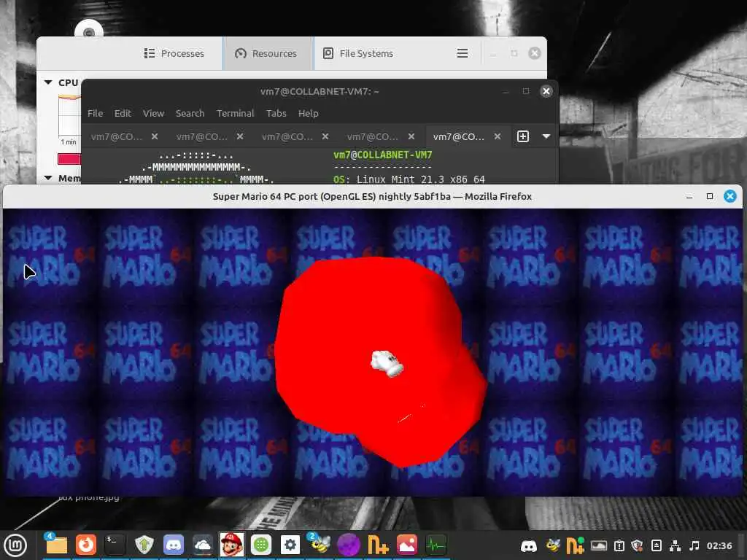Open the cloud app taskbar icon
Screen dimensions: 747x560
203,544
